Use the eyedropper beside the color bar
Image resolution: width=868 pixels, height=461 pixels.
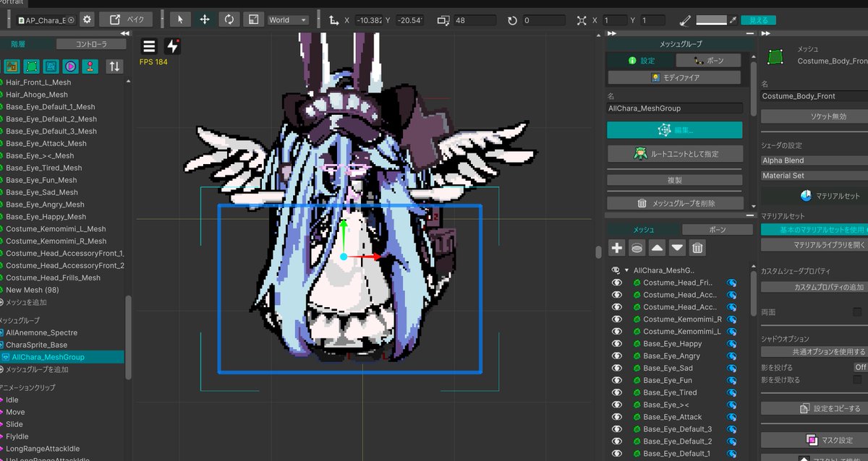click(x=734, y=20)
